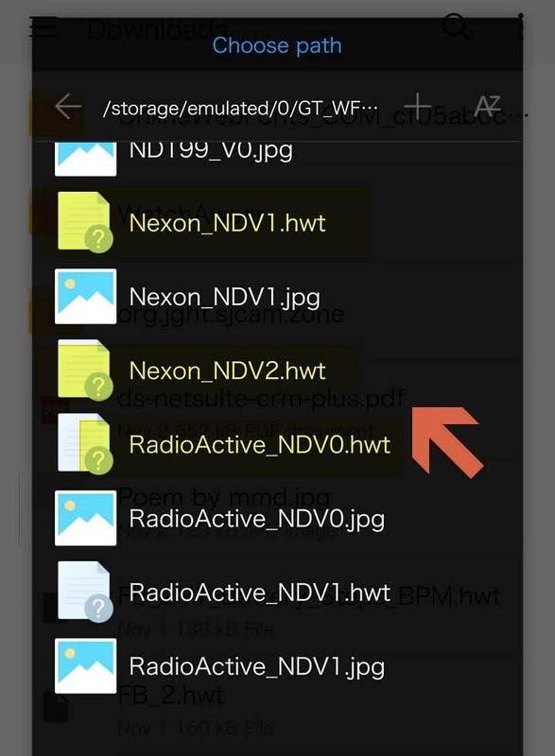Open the hamburger menu behind dialog

(x=43, y=27)
